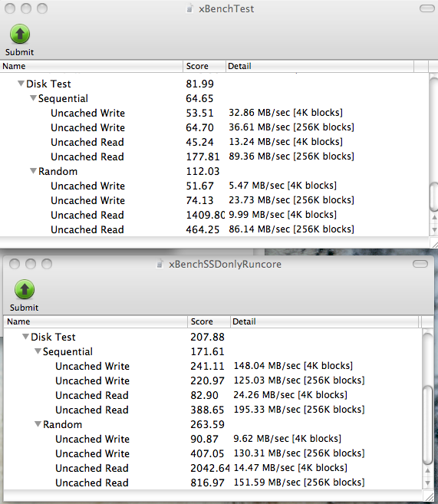This screenshot has height=504, width=438.
Task: Click scroll down arrow in xBenchTest window
Action: coord(434,230)
